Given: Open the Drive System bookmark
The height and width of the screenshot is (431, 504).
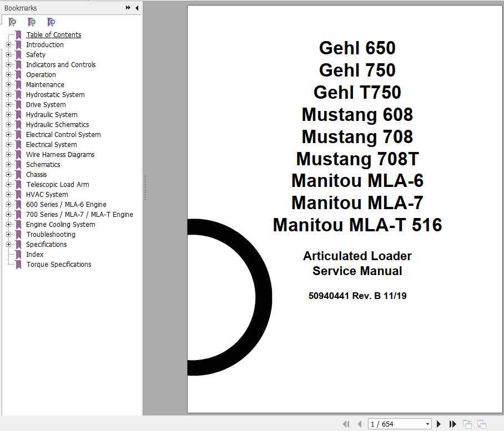Looking at the screenshot, I should tap(46, 105).
